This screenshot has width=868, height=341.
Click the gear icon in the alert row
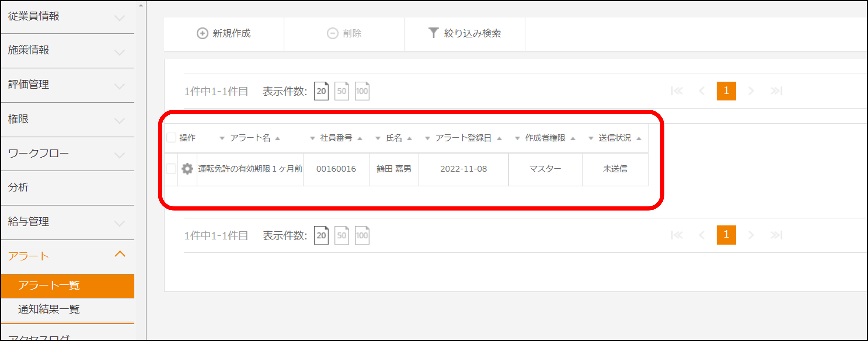(x=187, y=169)
